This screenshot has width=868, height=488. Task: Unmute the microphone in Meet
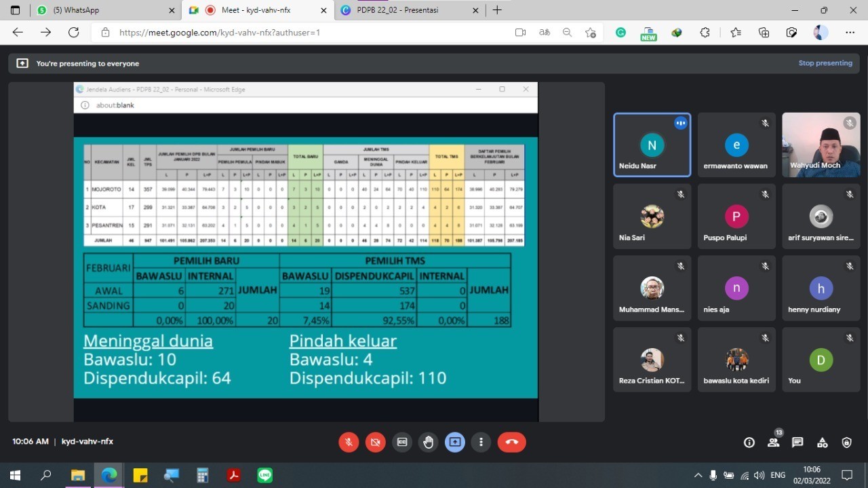(x=349, y=442)
